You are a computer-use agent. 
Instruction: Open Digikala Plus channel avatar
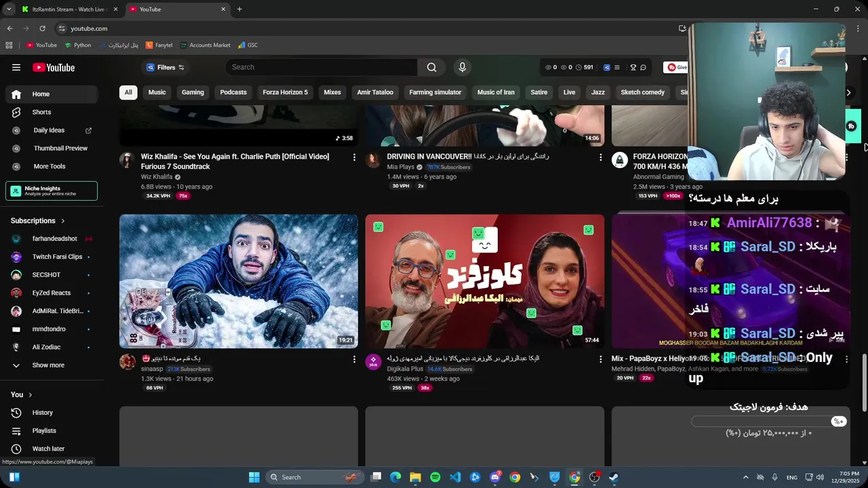373,362
